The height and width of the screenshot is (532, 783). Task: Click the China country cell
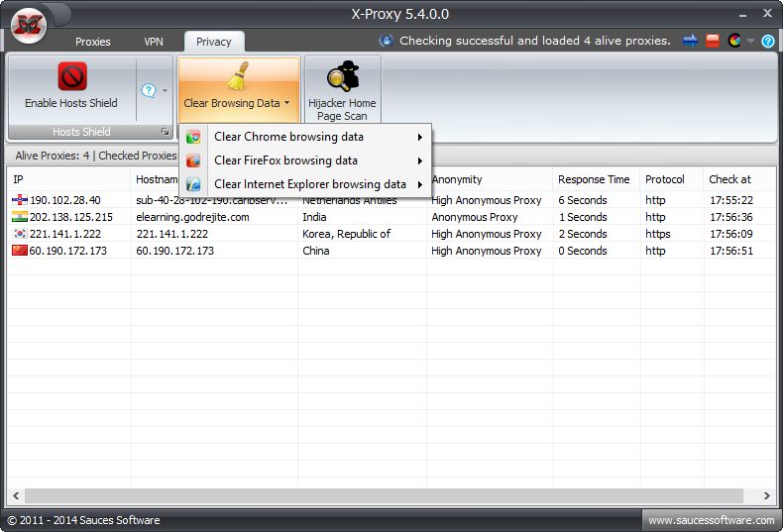(315, 251)
